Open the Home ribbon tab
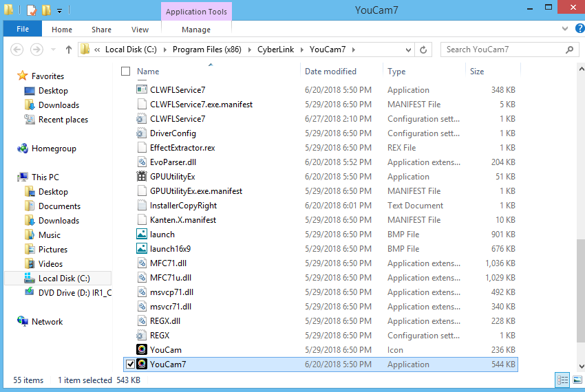Screen dimensions: 585x392 62,30
